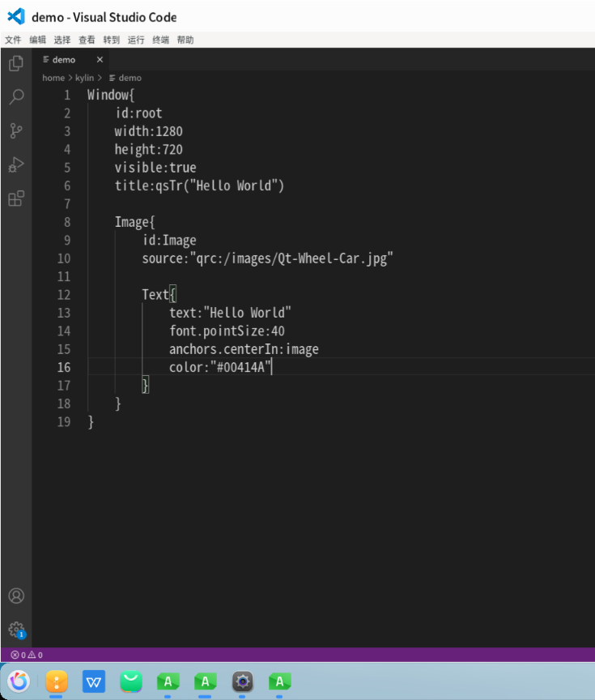Image resolution: width=595 pixels, height=700 pixels.
Task: Click the title:qsTr("Hello World") line
Action: click(199, 186)
